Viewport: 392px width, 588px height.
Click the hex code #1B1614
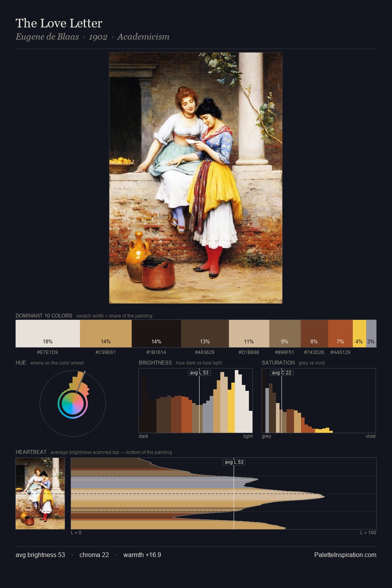[x=156, y=352]
